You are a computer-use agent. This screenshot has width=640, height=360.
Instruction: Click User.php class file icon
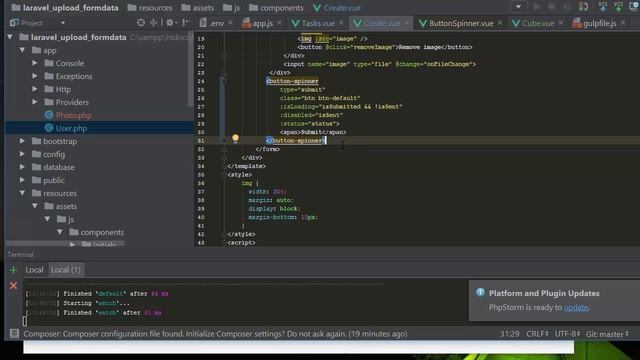49,128
